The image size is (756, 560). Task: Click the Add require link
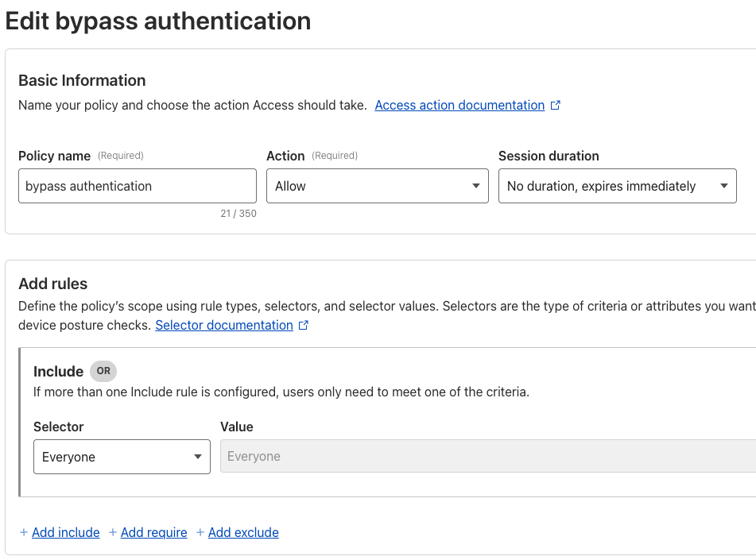coord(153,532)
